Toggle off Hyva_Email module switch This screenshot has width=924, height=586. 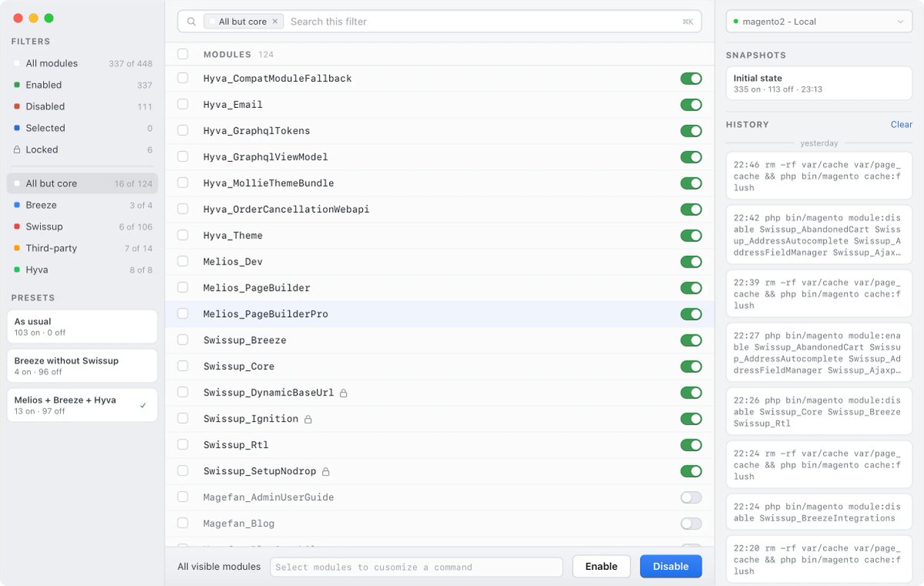point(690,105)
